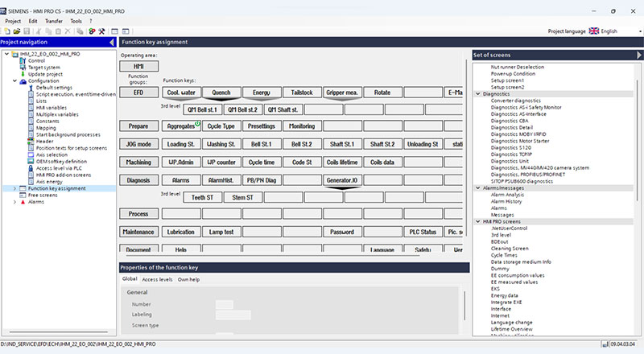The image size is (644, 354).
Task: Collapse the Project navigation panel arrow
Action: pyautogui.click(x=112, y=42)
